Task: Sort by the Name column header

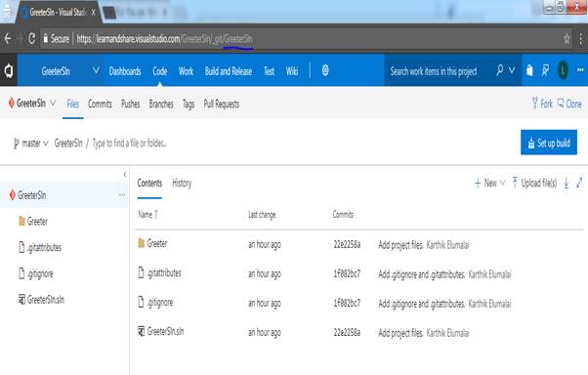Action: [147, 215]
